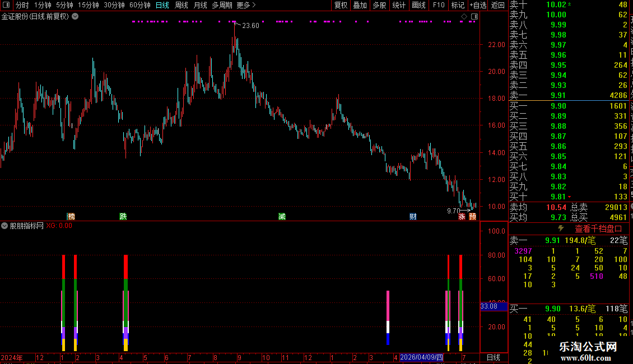
Task: Expand the 金证股份 chart title dropdown
Action: tap(75, 16)
